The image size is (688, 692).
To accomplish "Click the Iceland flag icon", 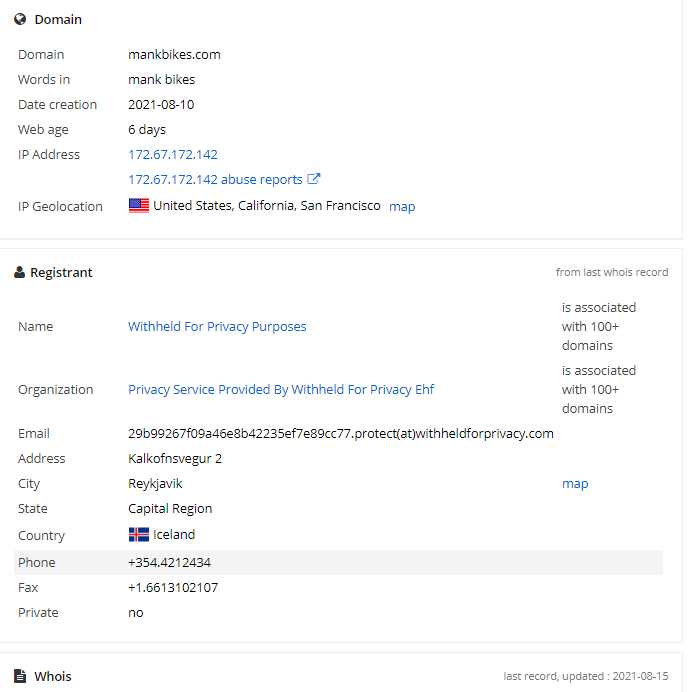I will (x=139, y=534).
